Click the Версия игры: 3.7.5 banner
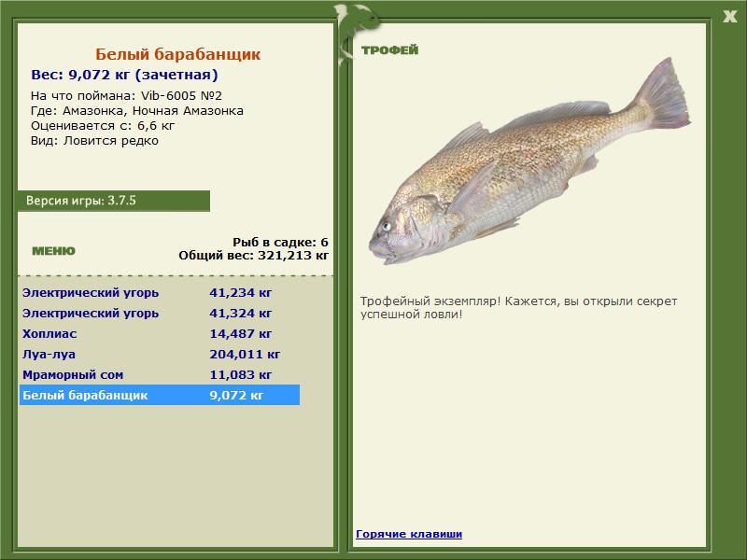 (113, 201)
